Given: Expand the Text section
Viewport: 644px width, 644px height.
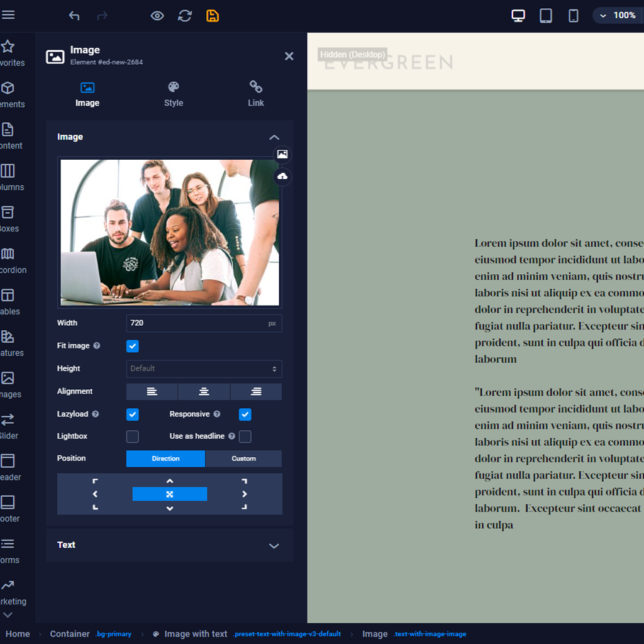Looking at the screenshot, I should (x=274, y=546).
